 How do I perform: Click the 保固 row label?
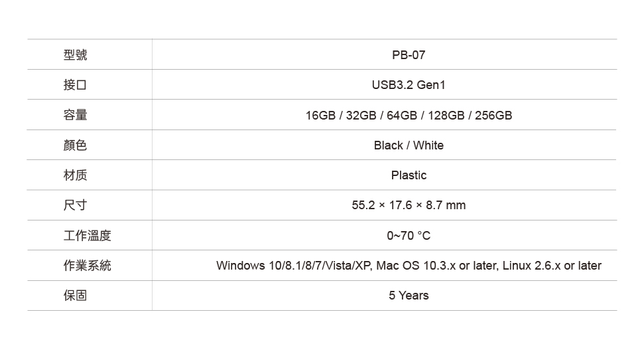pos(75,296)
